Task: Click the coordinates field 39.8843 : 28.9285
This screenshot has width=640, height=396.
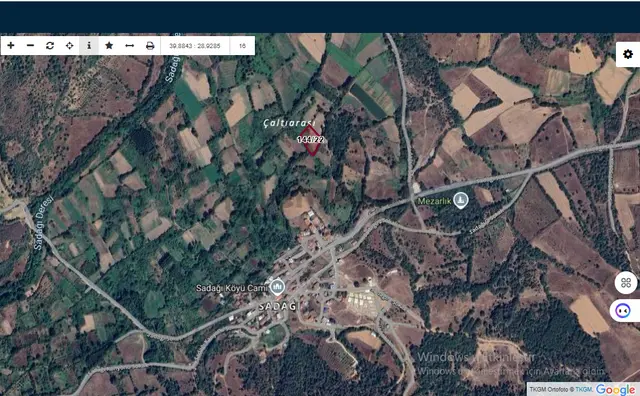Action: (195, 46)
